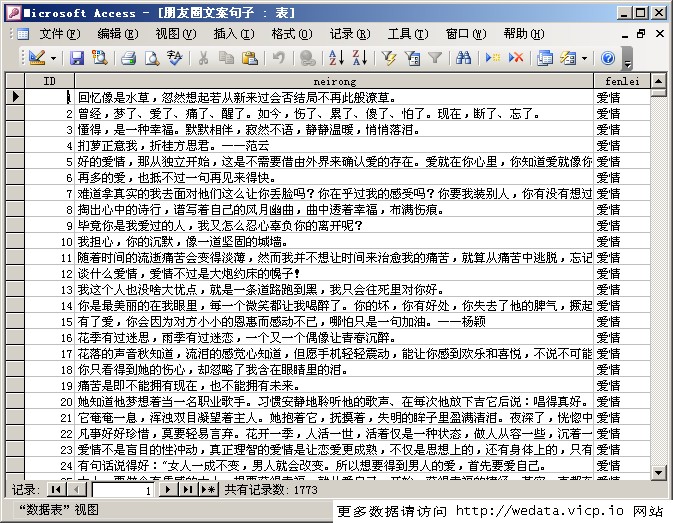Save the table with floppy icon
Image resolution: width=673 pixels, height=523 pixels.
pyautogui.click(x=77, y=57)
